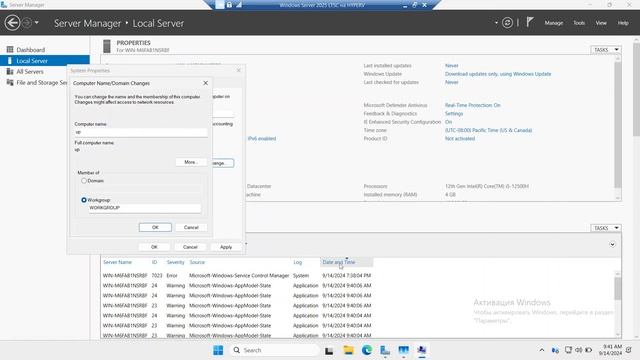Open the notifications flag icon
Image resolution: width=640 pixels, height=360 pixels.
pos(529,22)
